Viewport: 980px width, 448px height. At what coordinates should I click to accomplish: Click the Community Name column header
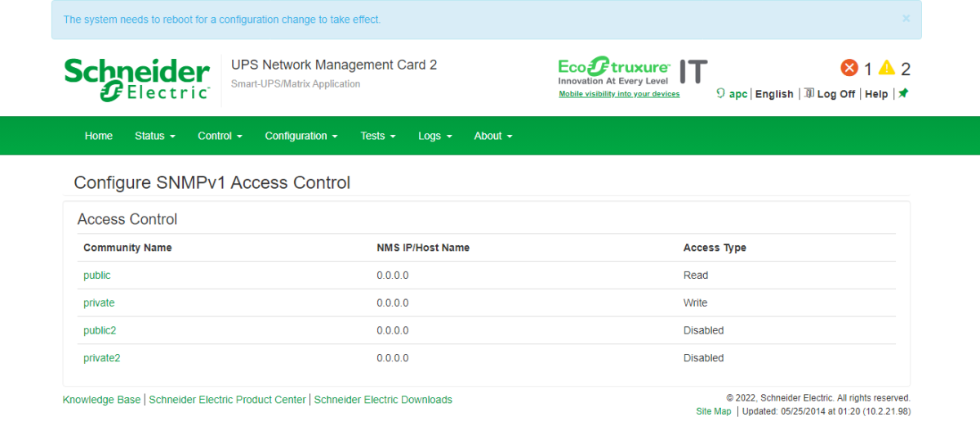(127, 248)
